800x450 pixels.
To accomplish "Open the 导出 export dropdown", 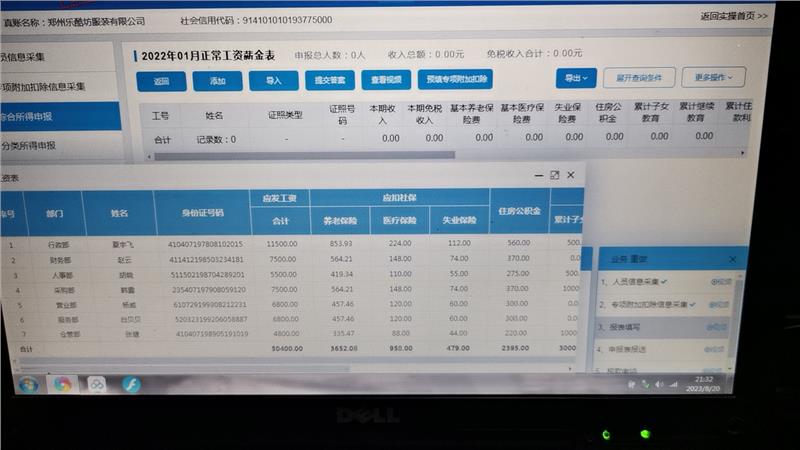I will pos(576,77).
